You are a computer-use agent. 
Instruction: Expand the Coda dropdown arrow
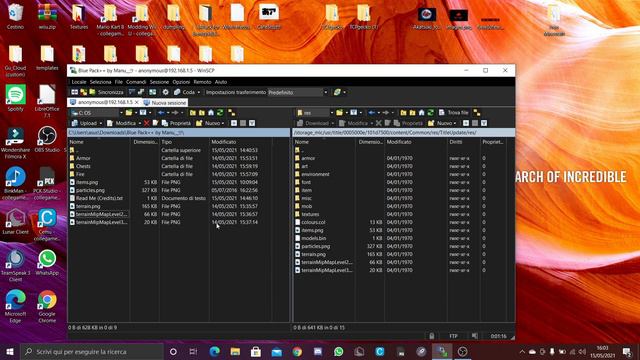[x=199, y=92]
